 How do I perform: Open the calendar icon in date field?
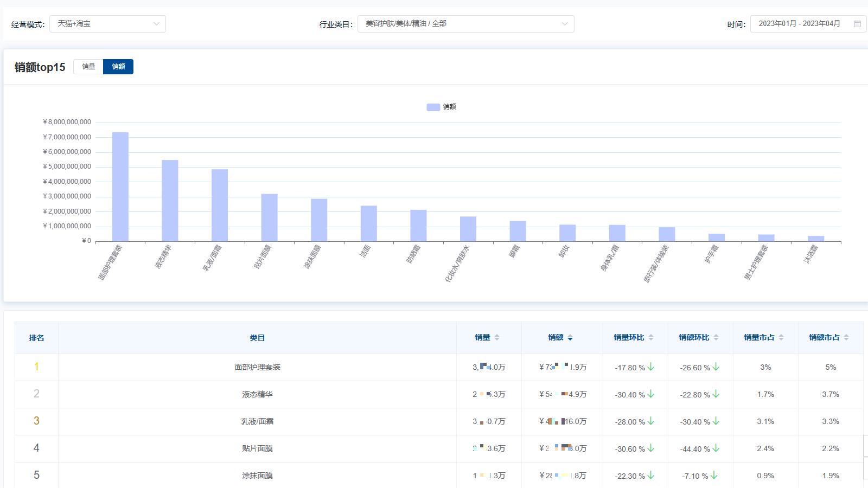pos(857,24)
